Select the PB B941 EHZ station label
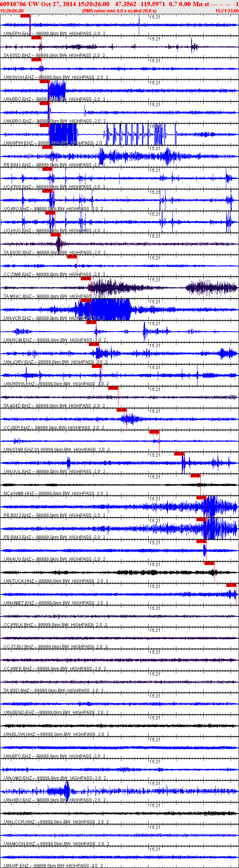The image size is (239, 868). [17, 165]
